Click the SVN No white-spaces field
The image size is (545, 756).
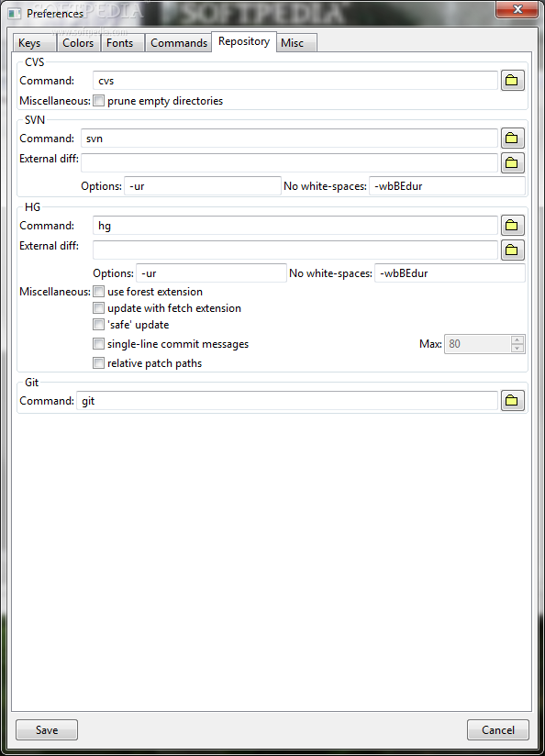tap(447, 186)
